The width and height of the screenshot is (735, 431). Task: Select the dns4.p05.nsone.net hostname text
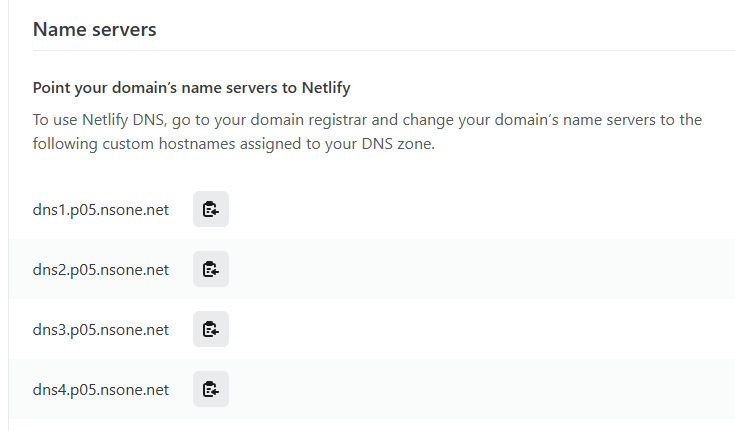101,390
